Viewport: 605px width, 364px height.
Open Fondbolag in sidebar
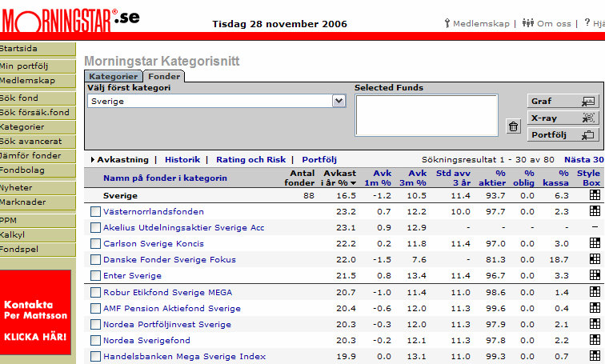click(38, 170)
